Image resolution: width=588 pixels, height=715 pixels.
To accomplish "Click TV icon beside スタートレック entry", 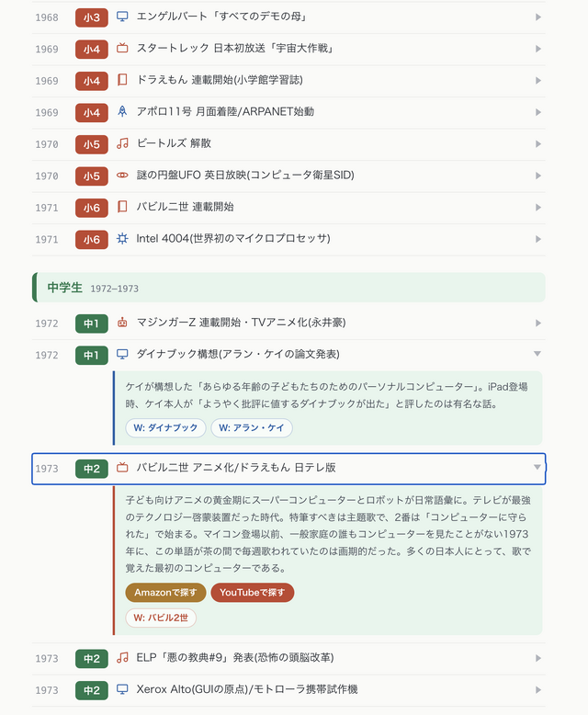I will click(x=122, y=49).
